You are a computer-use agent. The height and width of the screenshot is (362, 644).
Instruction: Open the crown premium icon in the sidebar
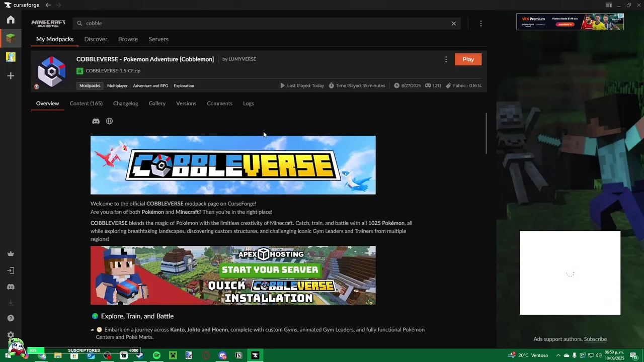11,254
